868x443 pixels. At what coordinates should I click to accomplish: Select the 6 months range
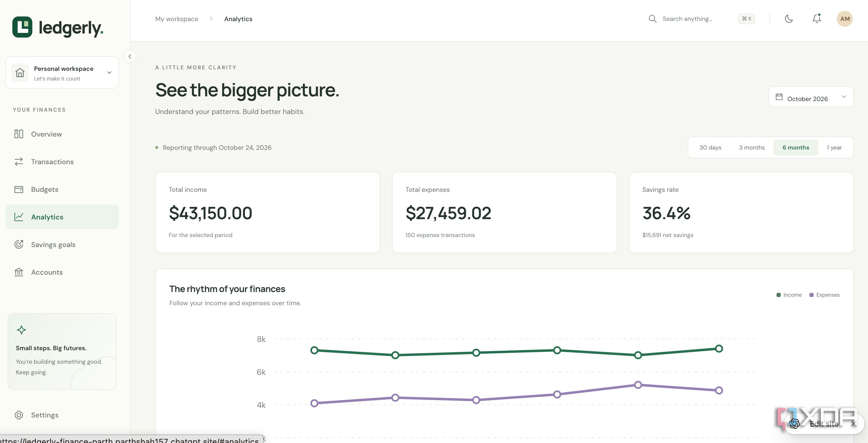tap(796, 147)
